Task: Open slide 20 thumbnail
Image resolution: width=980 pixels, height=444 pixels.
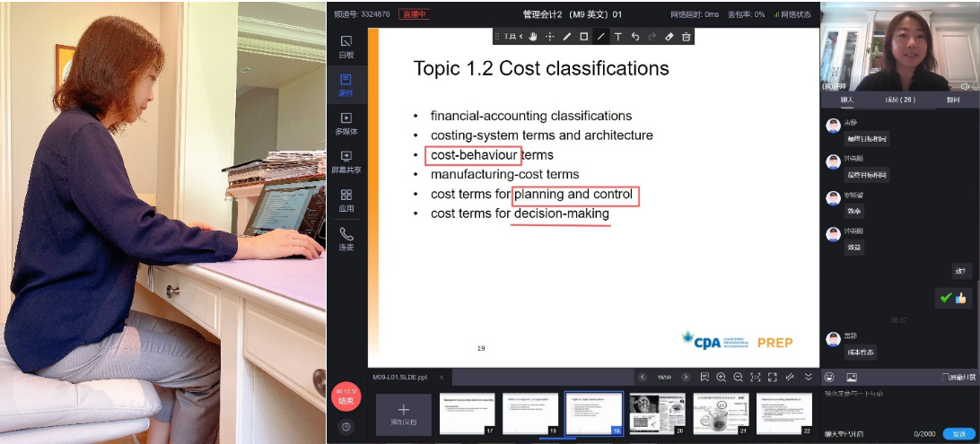Action: (652, 414)
